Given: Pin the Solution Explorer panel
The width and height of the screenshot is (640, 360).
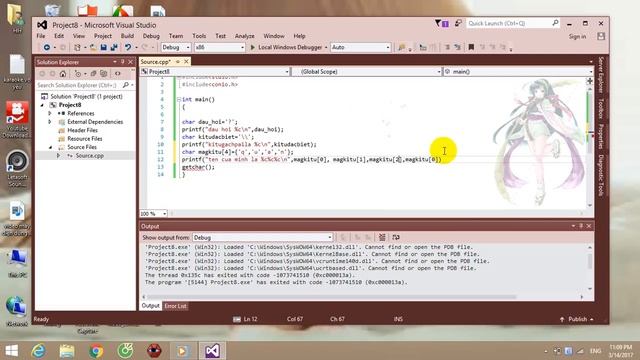Looking at the screenshot, I should point(122,62).
